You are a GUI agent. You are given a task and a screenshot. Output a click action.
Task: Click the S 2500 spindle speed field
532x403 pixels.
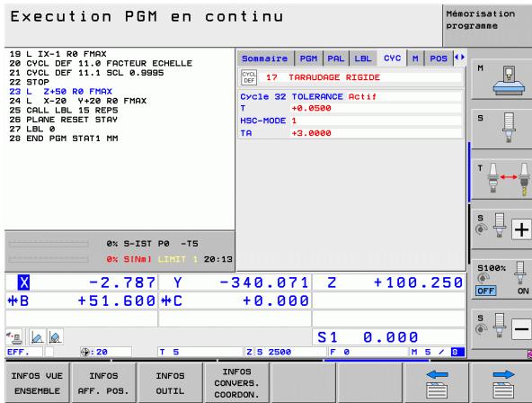coord(290,352)
